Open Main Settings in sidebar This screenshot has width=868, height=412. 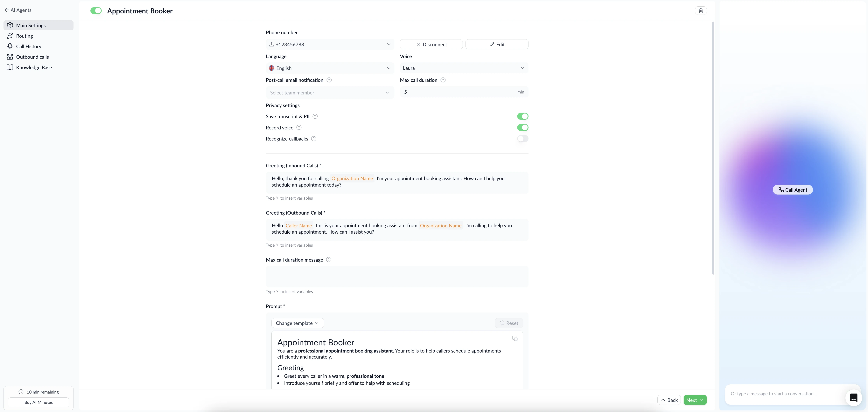point(38,25)
